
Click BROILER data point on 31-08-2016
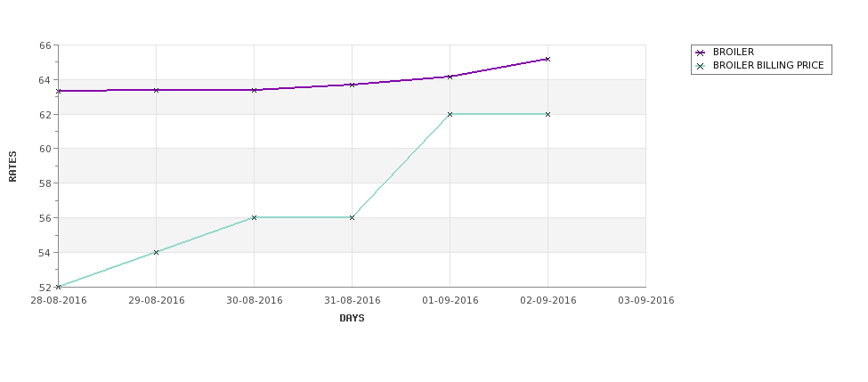tap(352, 85)
